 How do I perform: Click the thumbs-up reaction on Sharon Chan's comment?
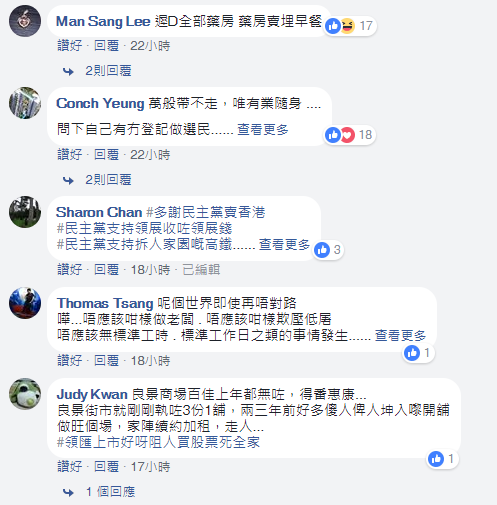pyautogui.click(x=322, y=250)
